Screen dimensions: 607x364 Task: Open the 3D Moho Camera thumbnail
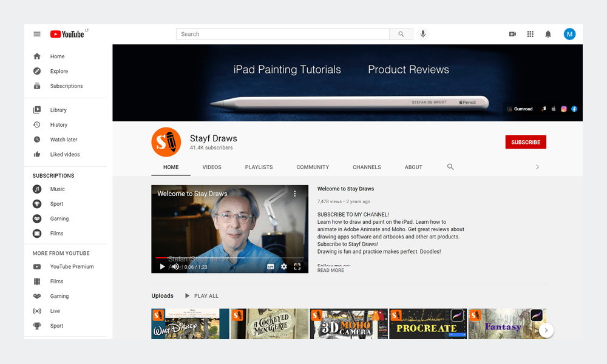(349, 324)
